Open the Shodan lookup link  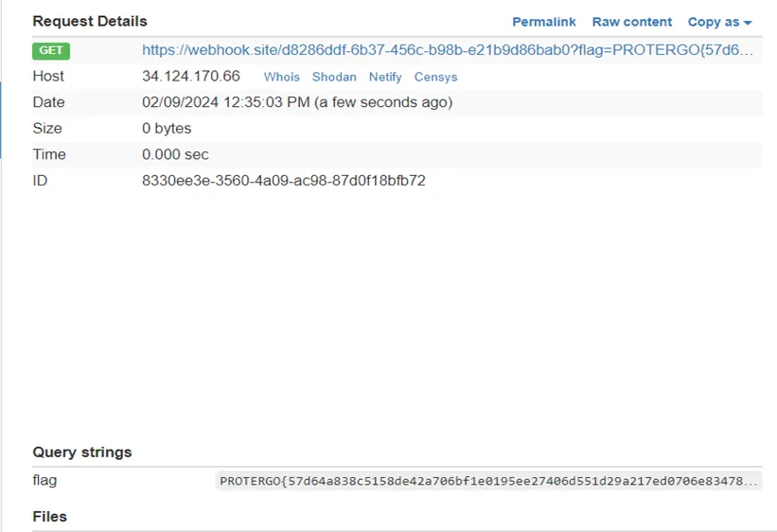pyautogui.click(x=334, y=77)
